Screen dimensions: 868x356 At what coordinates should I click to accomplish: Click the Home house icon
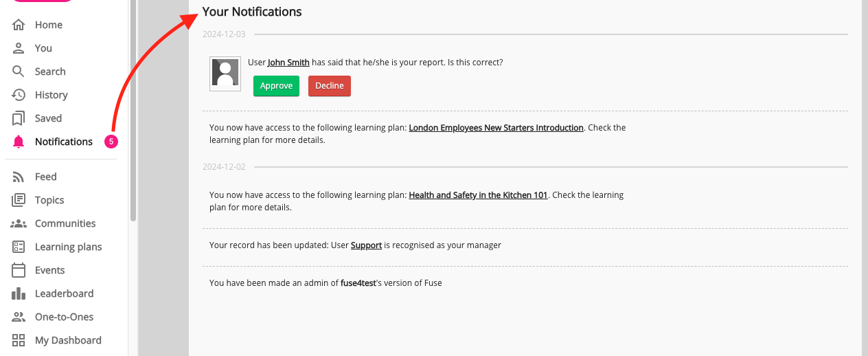[x=19, y=25]
